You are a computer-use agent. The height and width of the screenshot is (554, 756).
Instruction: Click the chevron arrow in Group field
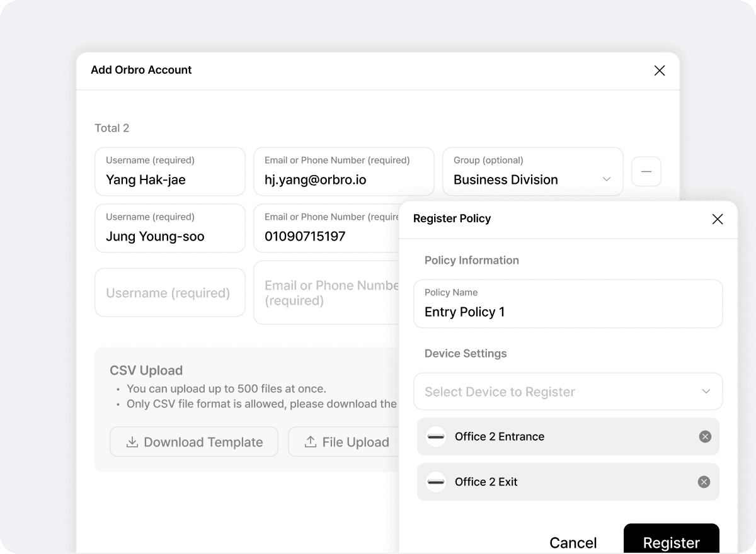click(607, 179)
